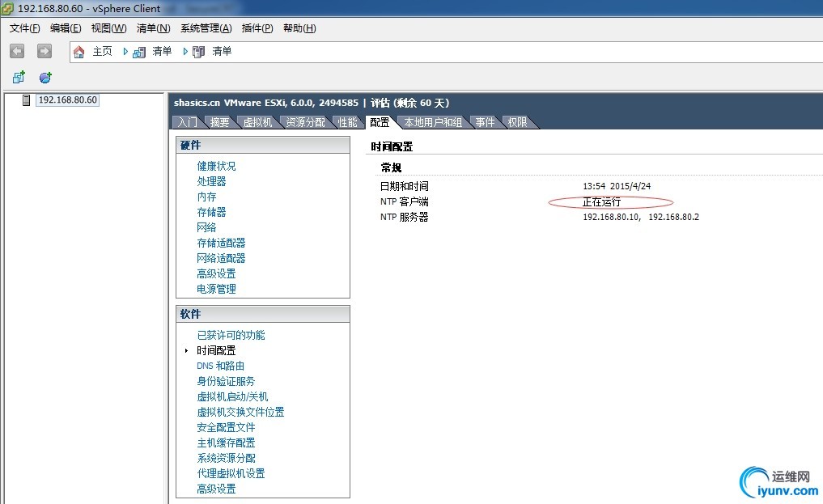Click the NTP 客户端 label

(x=404, y=201)
